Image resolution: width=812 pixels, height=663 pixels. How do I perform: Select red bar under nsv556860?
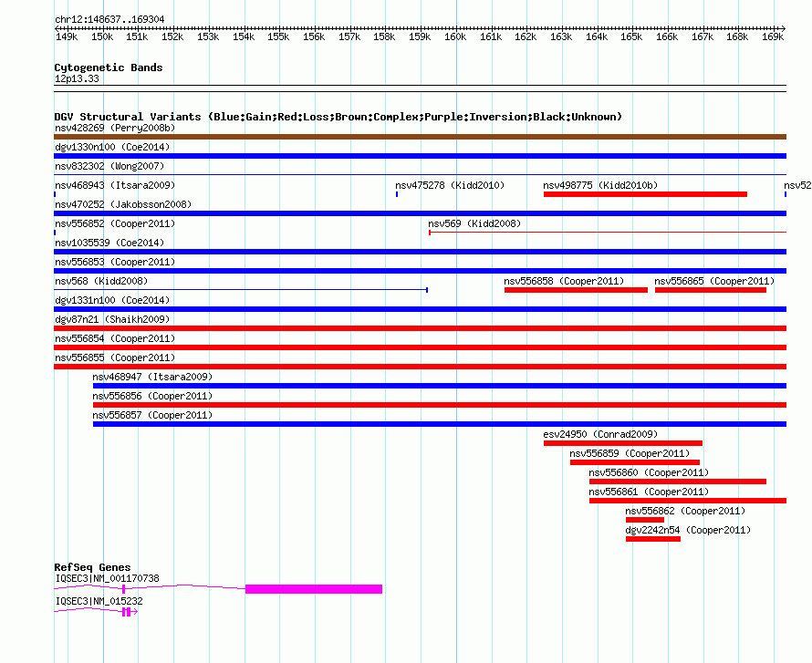[678, 482]
